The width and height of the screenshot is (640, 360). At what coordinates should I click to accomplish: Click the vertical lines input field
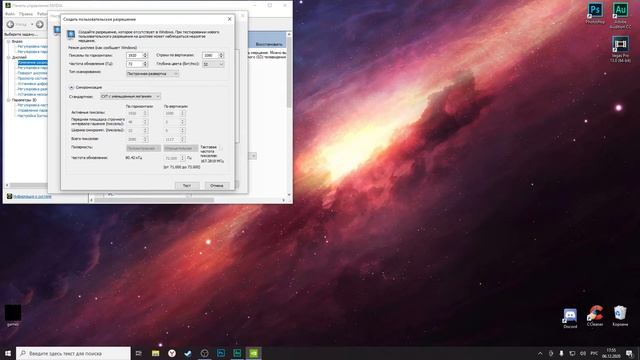[211, 55]
